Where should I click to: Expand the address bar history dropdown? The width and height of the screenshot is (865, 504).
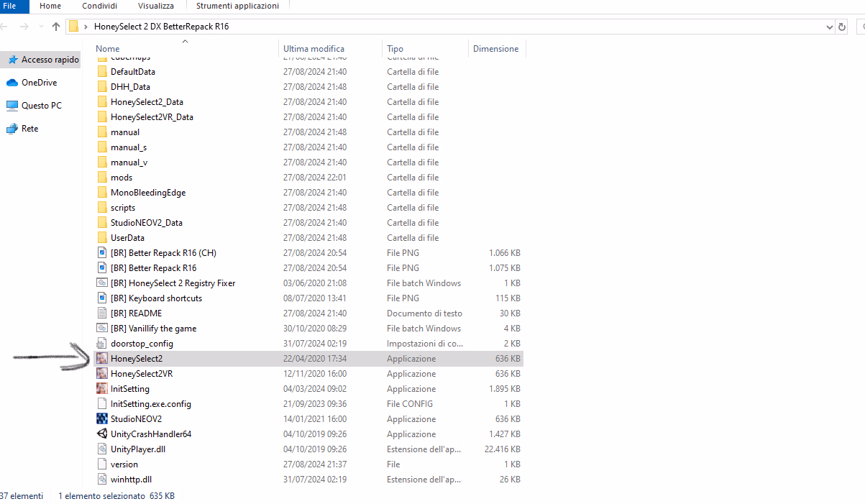tap(830, 27)
